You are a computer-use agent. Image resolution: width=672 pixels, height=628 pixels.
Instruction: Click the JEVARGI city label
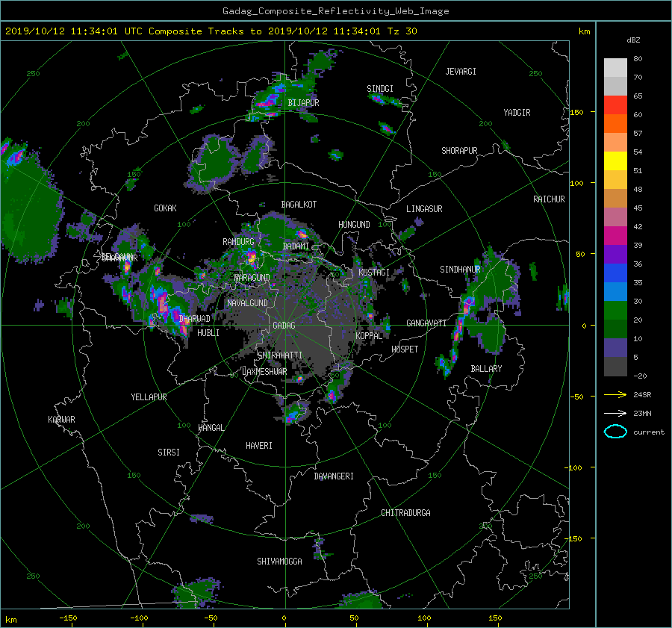[x=461, y=72]
